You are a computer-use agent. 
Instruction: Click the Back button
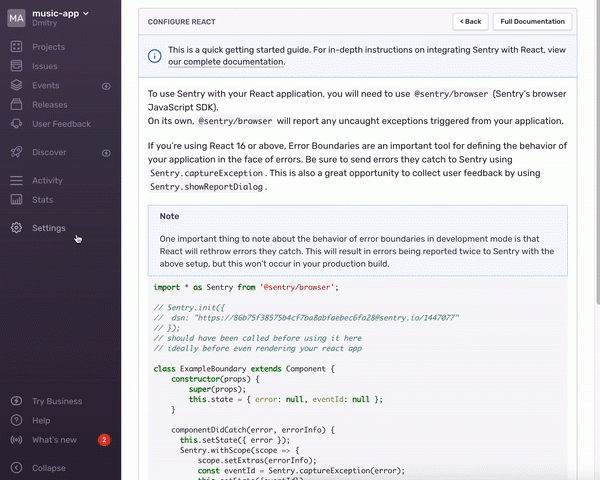point(469,21)
